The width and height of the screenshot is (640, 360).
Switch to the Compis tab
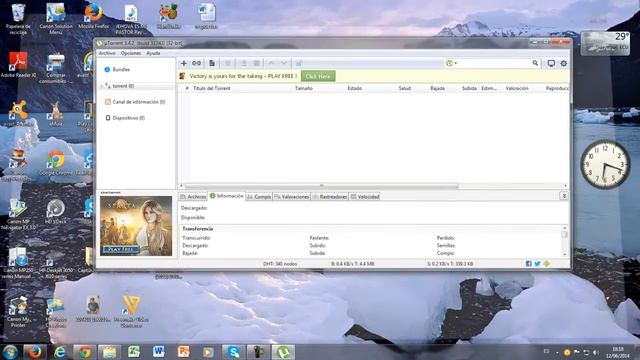tap(259, 197)
